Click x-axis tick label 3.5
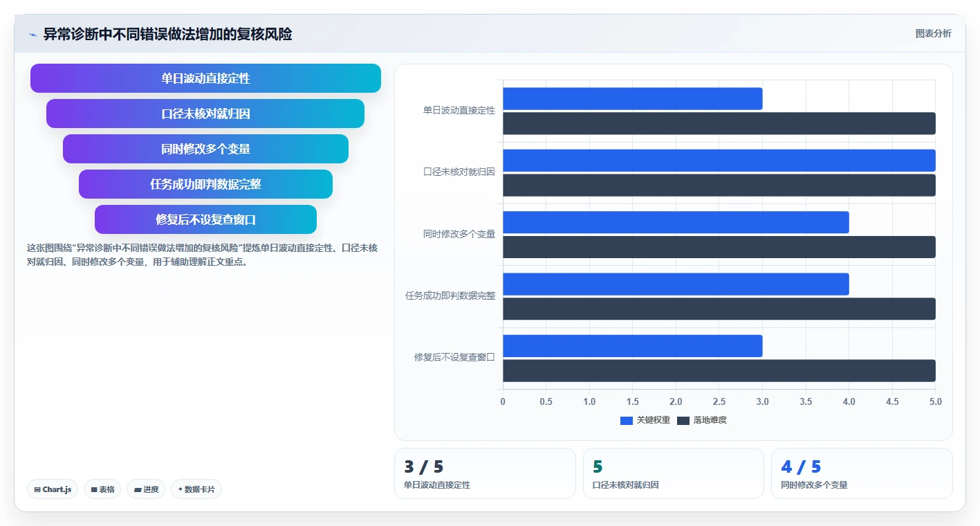Screen dimensions: 980x526 (806, 401)
